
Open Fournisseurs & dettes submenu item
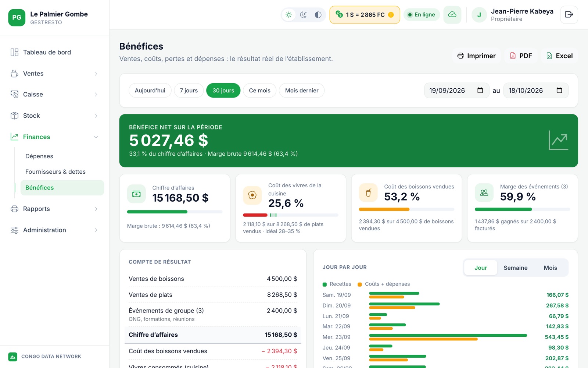tap(62, 172)
